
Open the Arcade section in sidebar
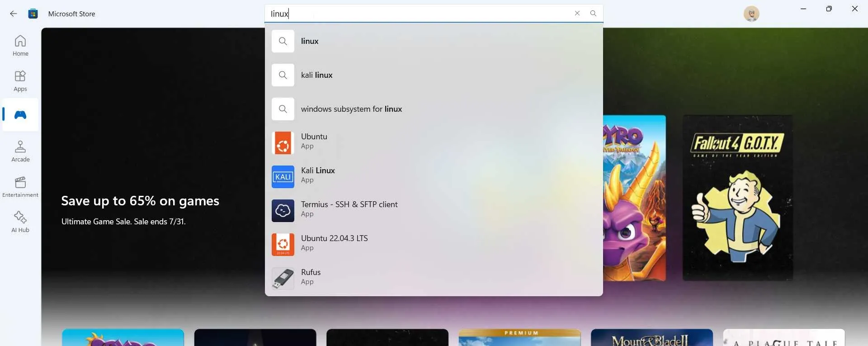pyautogui.click(x=20, y=152)
